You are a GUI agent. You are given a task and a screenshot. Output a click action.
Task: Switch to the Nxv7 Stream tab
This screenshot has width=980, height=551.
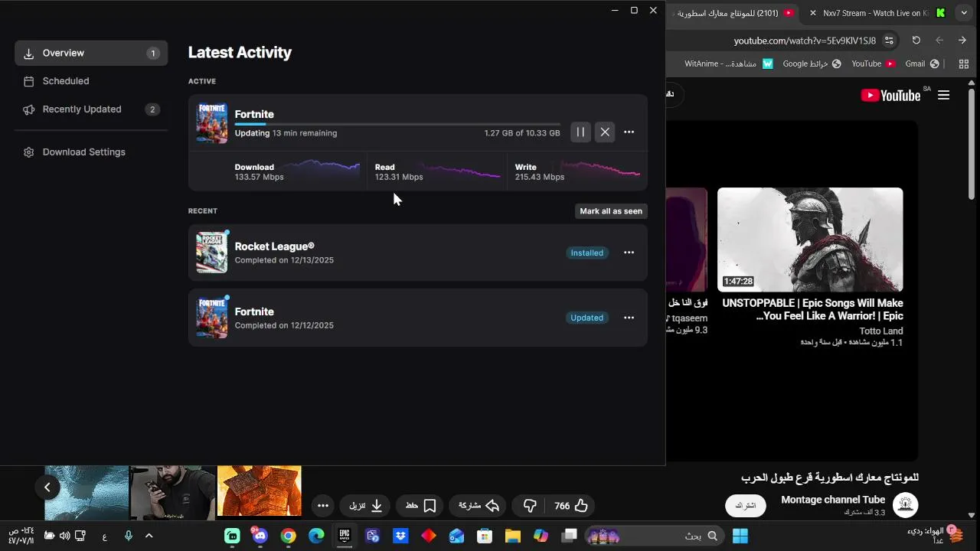(x=877, y=13)
